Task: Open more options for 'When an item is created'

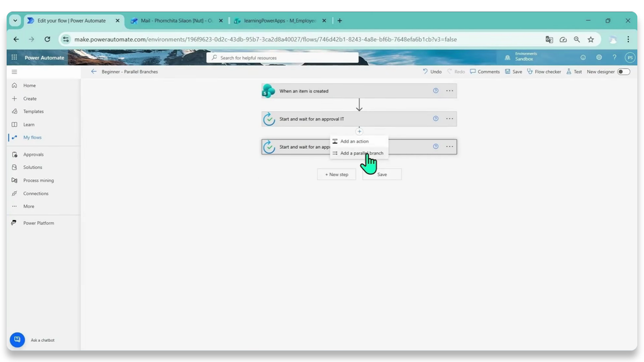Action: click(x=450, y=90)
